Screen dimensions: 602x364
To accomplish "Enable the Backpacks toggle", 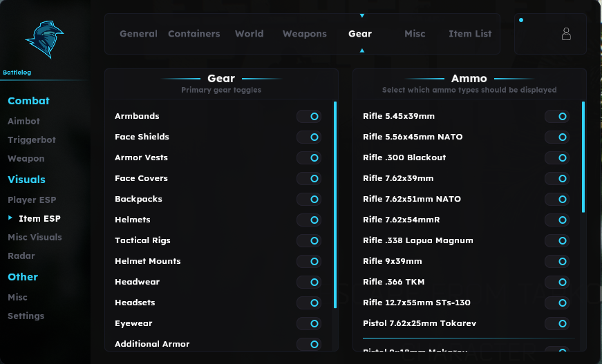I will tap(309, 199).
